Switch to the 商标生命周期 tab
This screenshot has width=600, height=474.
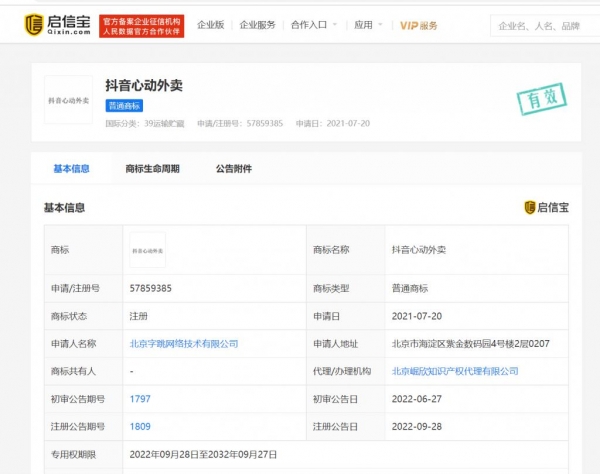152,169
